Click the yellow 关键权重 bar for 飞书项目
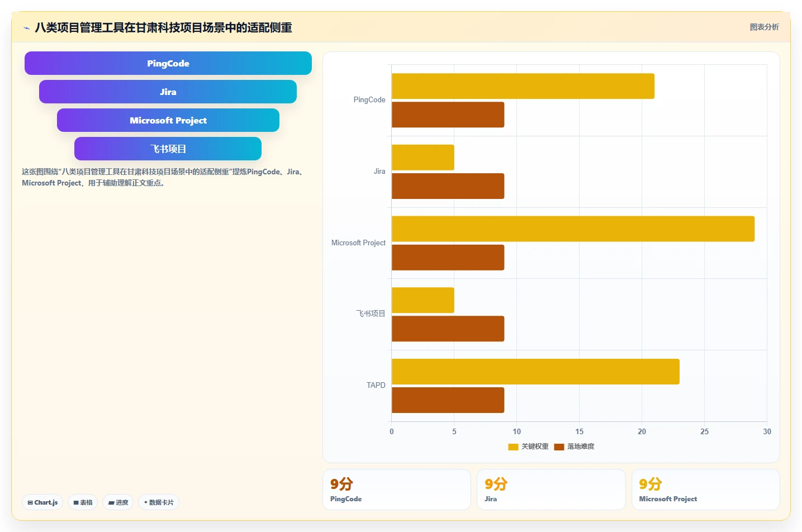 pos(423,300)
